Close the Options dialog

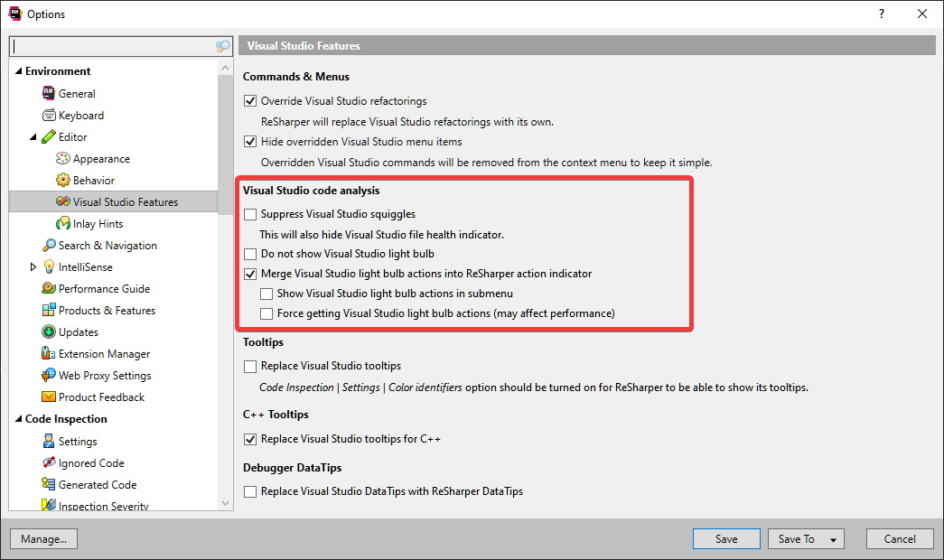921,14
